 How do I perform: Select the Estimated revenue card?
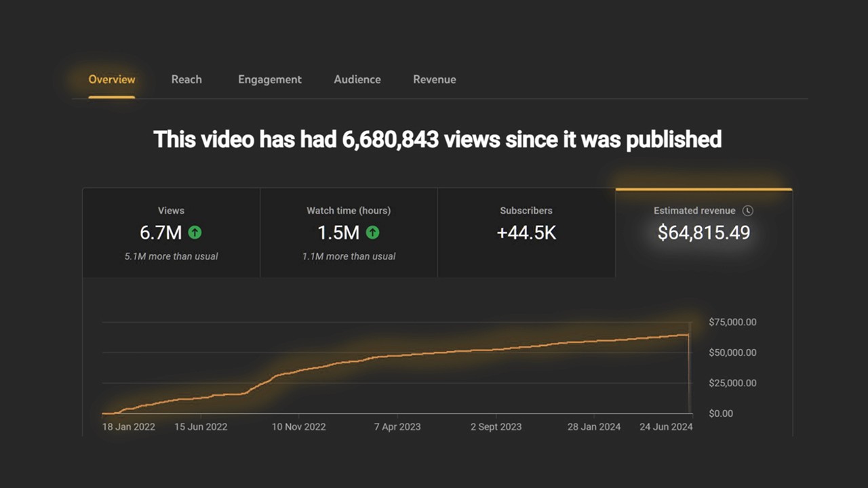click(704, 232)
